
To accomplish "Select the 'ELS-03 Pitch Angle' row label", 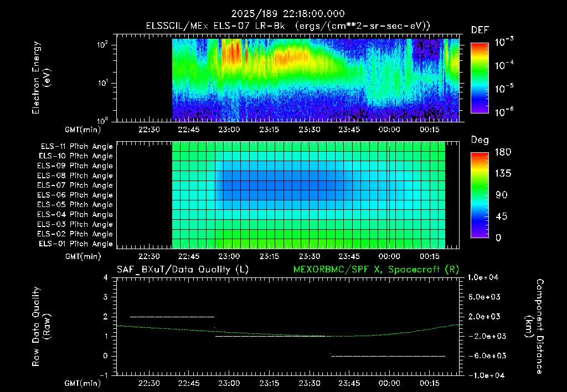I will click(x=75, y=224).
